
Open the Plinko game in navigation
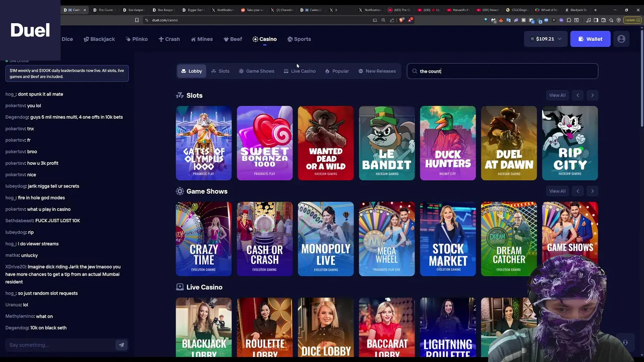(136, 39)
